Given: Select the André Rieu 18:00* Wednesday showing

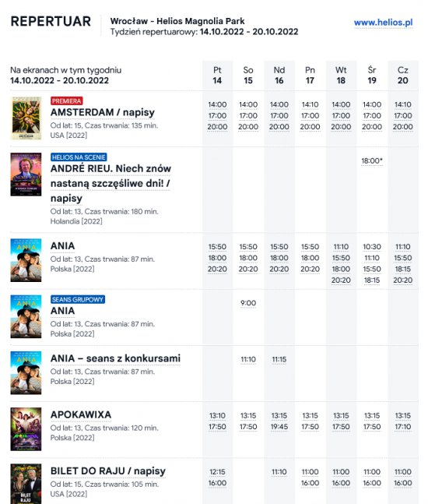Looking at the screenshot, I should tap(372, 160).
